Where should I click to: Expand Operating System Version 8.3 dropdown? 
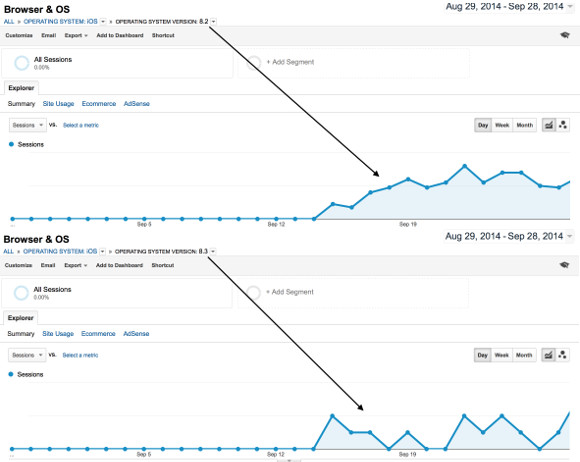[x=213, y=252]
